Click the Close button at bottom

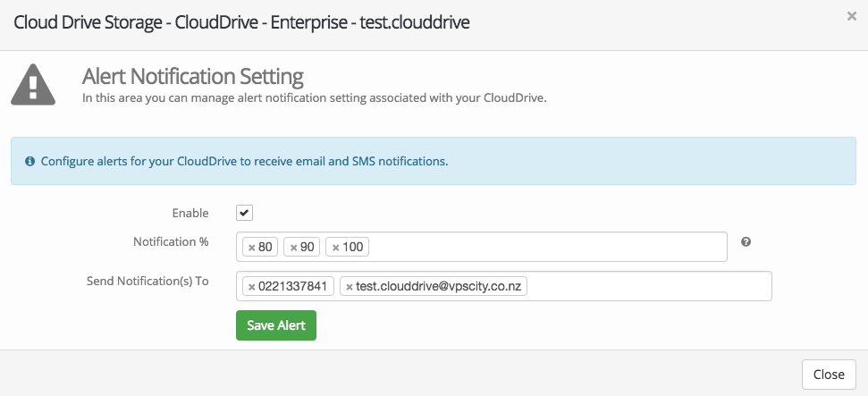[x=829, y=373]
